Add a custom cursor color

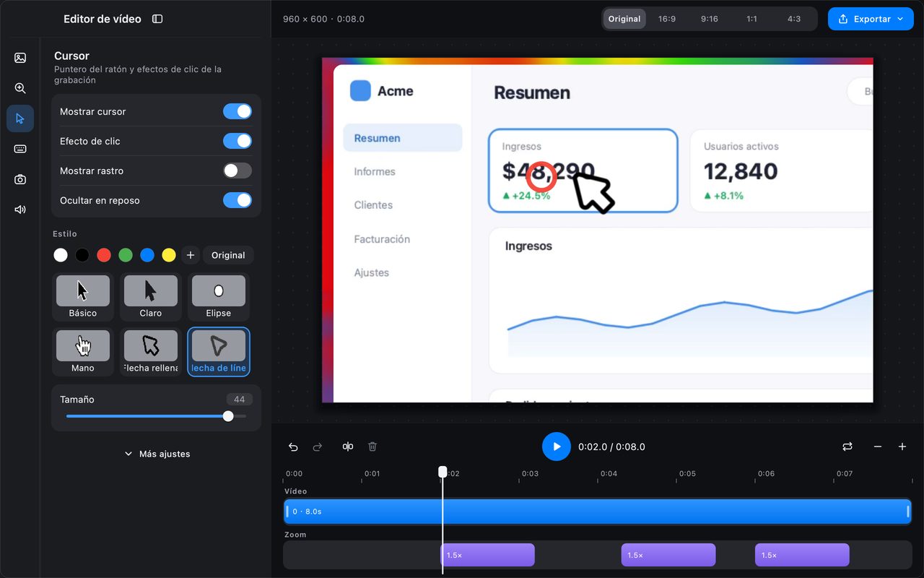[x=191, y=255]
